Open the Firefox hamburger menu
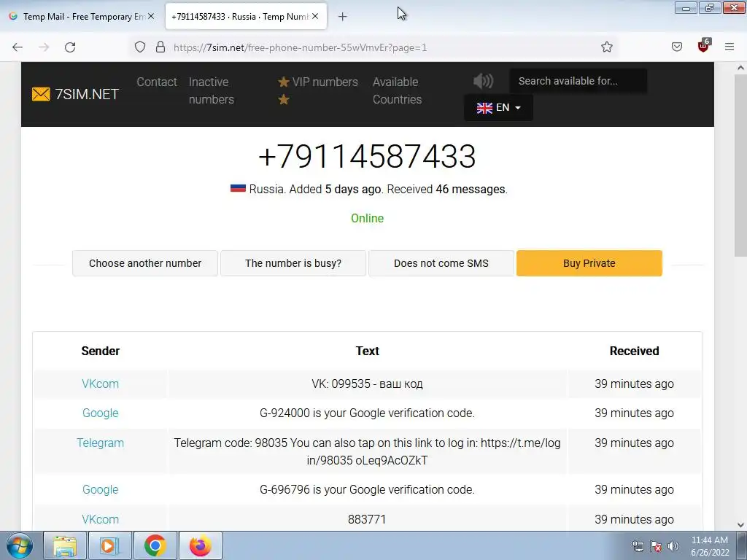This screenshot has height=560, width=747. pyautogui.click(x=729, y=47)
